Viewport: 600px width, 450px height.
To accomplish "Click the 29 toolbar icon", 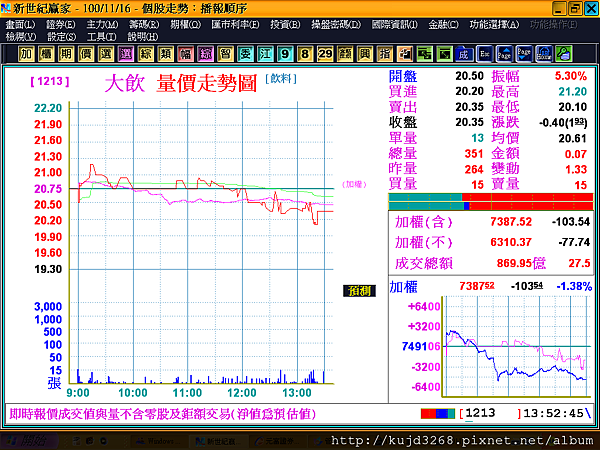I will point(325,54).
